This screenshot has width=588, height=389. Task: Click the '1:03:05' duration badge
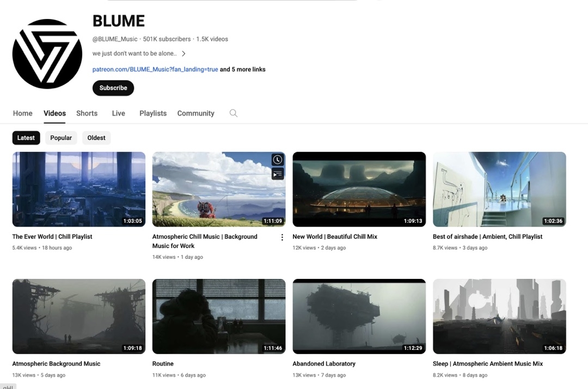click(133, 221)
